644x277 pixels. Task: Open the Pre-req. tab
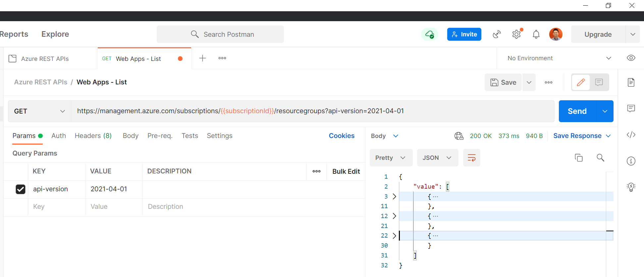[160, 136]
